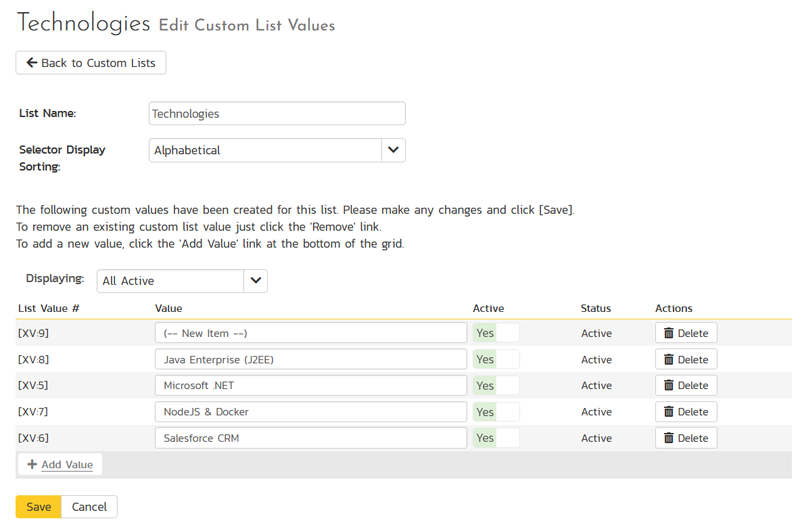Screen dimensions: 800x523
Task: Cancel editing the custom list
Action: pos(89,507)
